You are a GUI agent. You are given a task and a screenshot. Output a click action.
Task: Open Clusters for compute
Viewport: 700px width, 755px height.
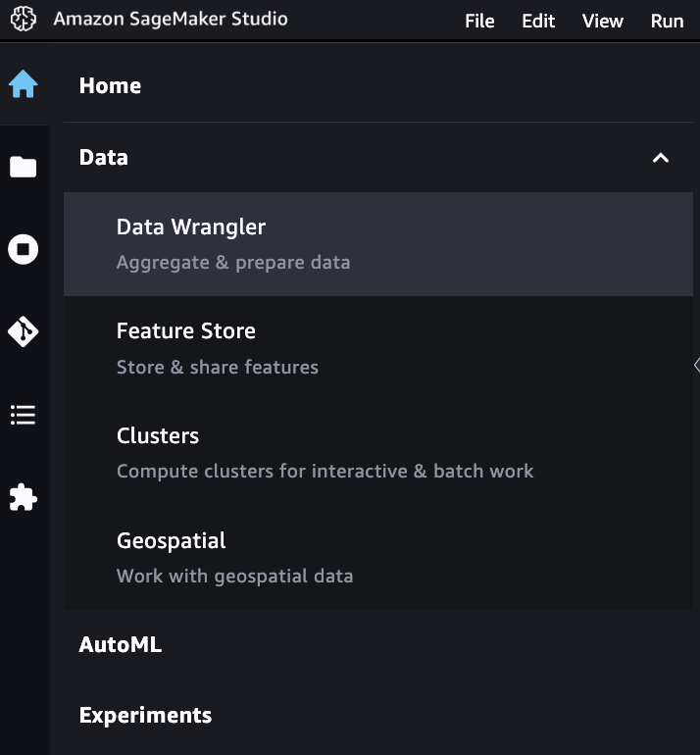[x=378, y=453]
